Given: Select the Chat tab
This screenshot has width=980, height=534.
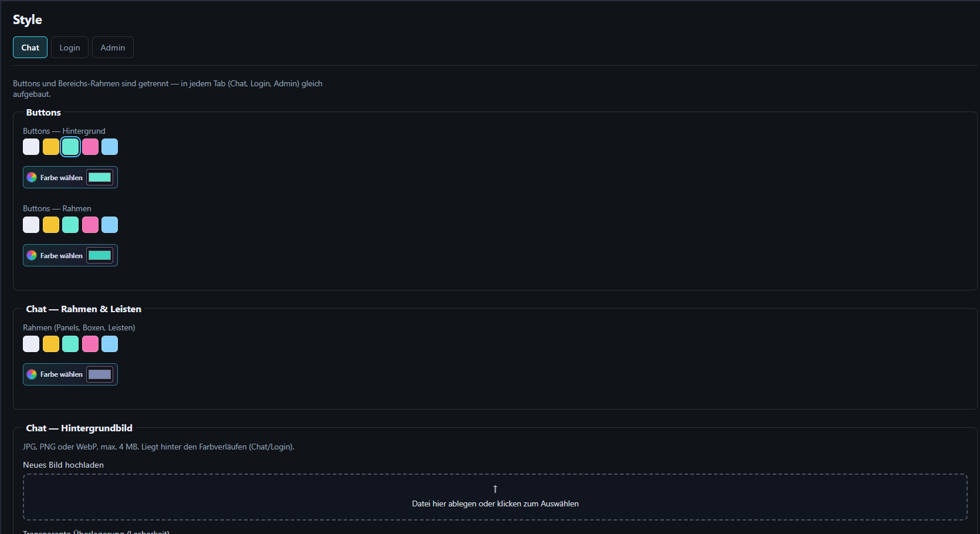Looking at the screenshot, I should pos(30,48).
